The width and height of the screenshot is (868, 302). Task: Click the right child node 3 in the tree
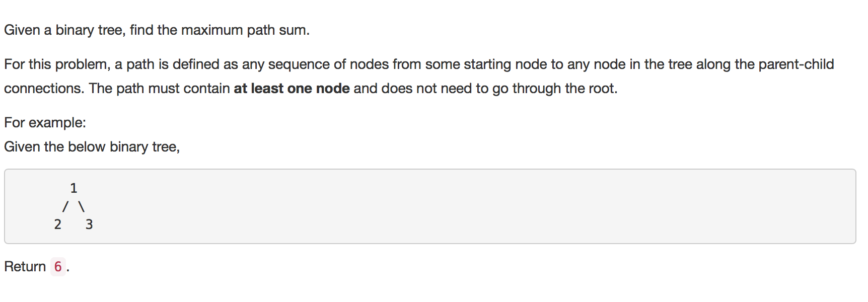89,224
